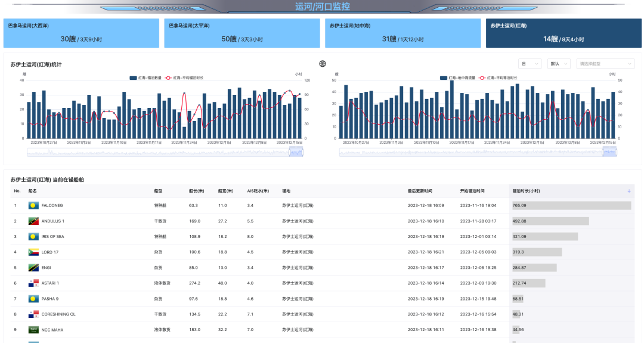Click the 船长(米) column header
This screenshot has height=343, width=644.
[x=197, y=191]
